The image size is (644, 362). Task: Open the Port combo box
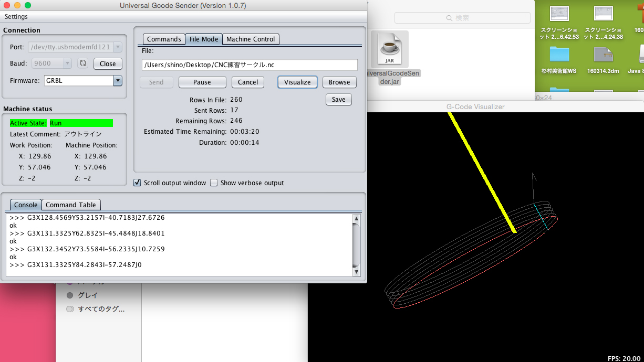point(75,47)
